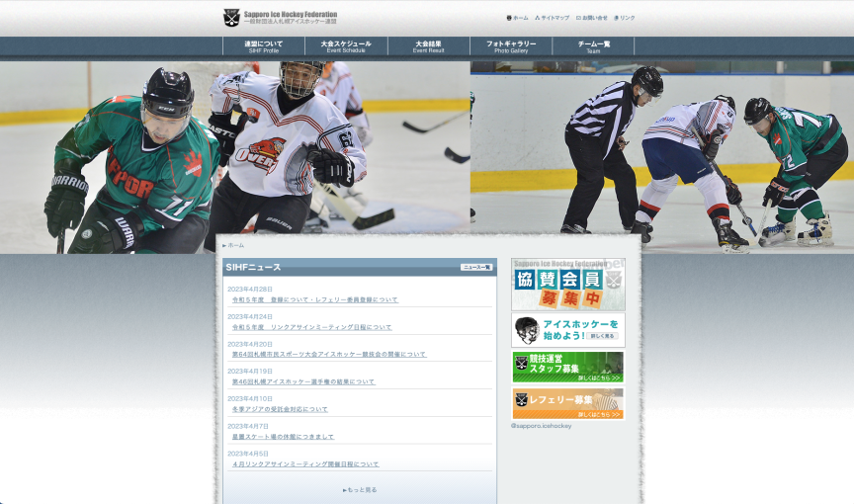The image size is (854, 504).
Task: Go to 大会結果 Event Result page
Action: [428, 46]
